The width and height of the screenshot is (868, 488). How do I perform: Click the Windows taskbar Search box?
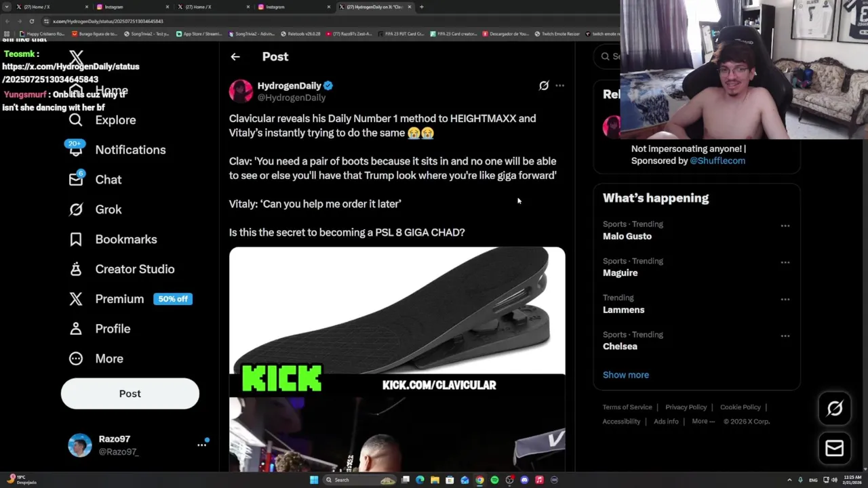point(359,480)
